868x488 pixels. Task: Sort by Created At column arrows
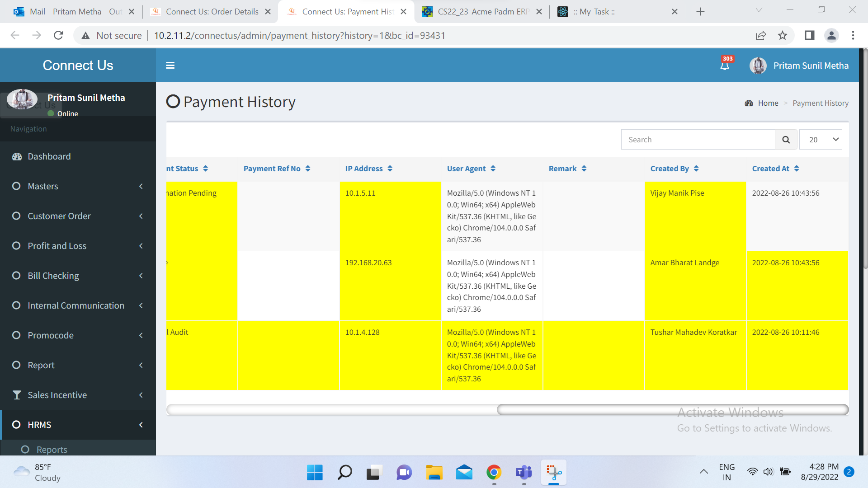797,169
